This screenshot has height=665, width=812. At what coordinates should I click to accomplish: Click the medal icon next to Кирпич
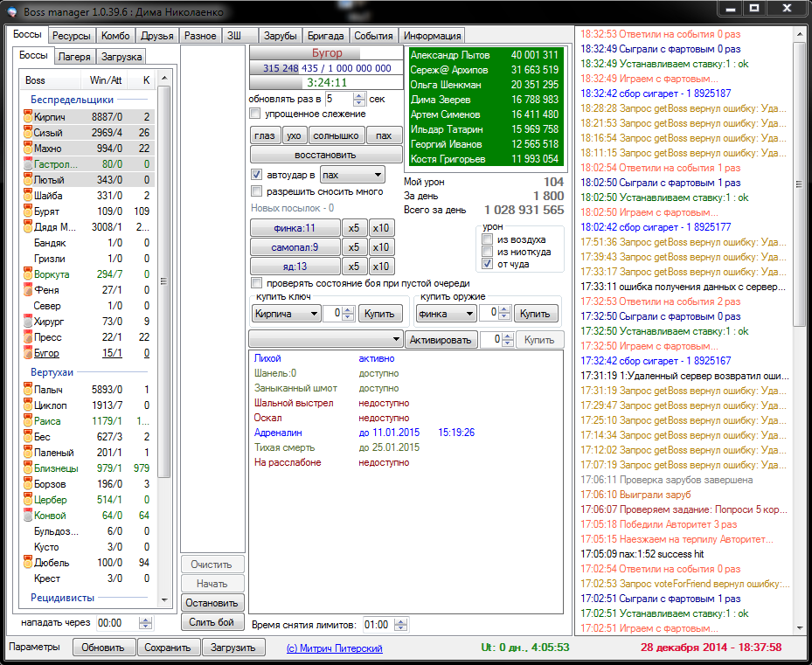tap(28, 116)
